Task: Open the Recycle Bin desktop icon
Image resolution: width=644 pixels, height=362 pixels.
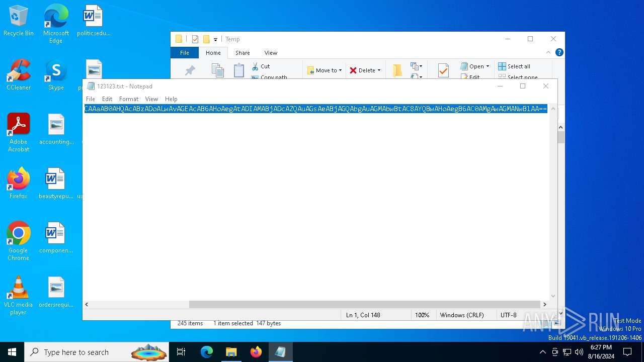Action: coord(19,21)
